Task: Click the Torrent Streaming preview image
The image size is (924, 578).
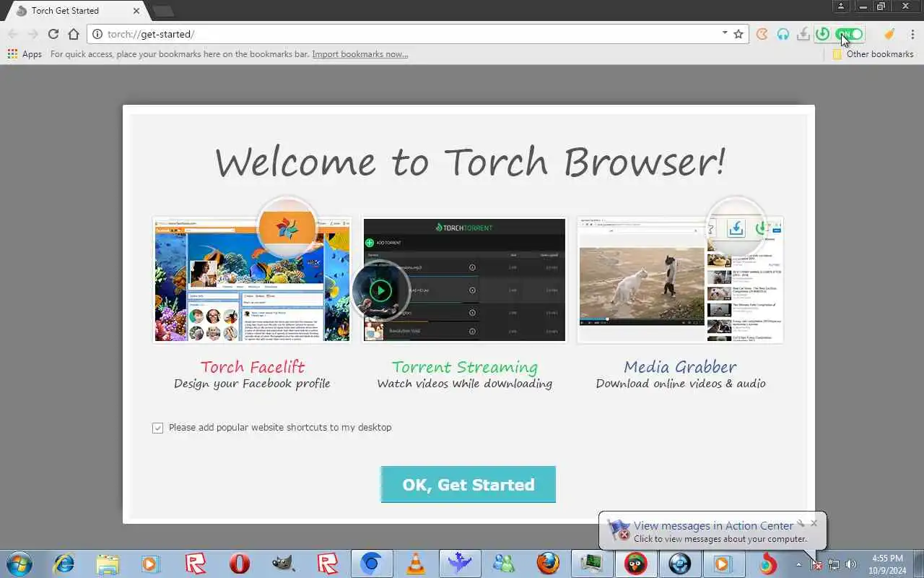Action: coord(464,280)
